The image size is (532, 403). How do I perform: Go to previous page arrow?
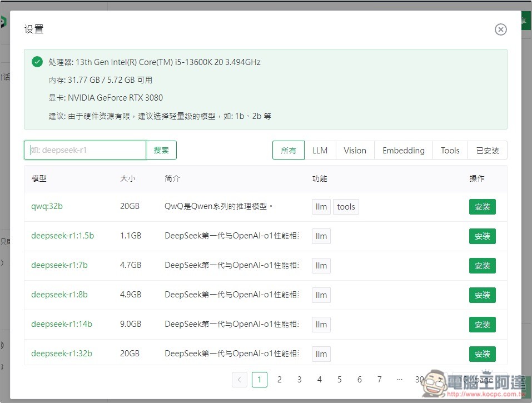240,380
